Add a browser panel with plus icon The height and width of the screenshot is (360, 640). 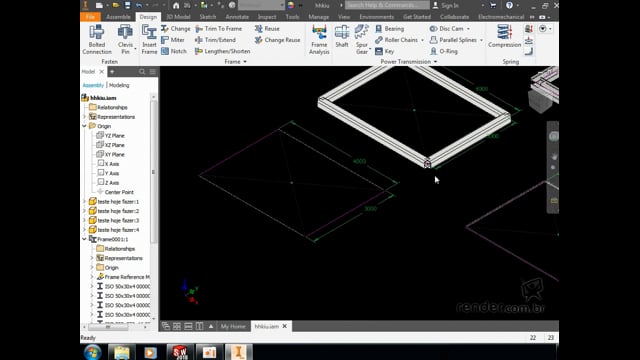(x=112, y=72)
